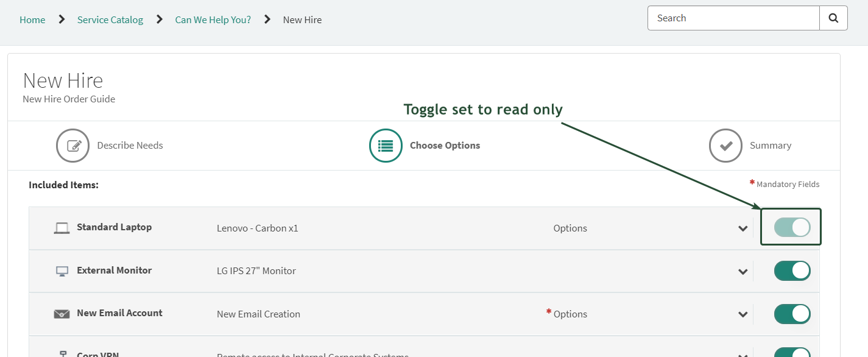Turn off the New Email Account toggle
868x357 pixels.
pyautogui.click(x=792, y=314)
